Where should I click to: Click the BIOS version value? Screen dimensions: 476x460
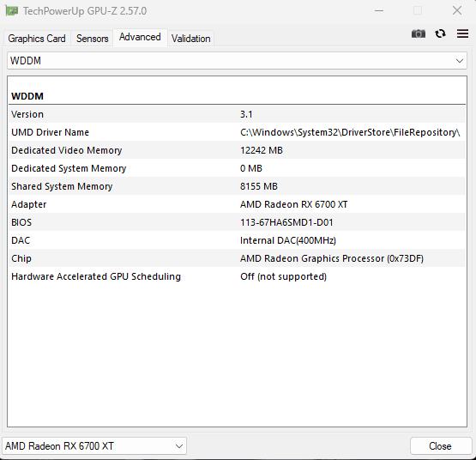[286, 222]
